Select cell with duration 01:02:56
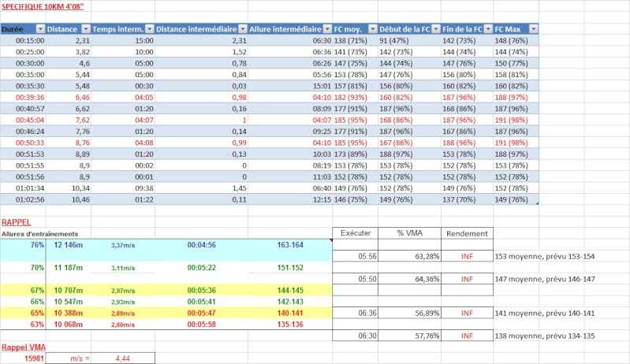630x364 pixels. (24, 199)
